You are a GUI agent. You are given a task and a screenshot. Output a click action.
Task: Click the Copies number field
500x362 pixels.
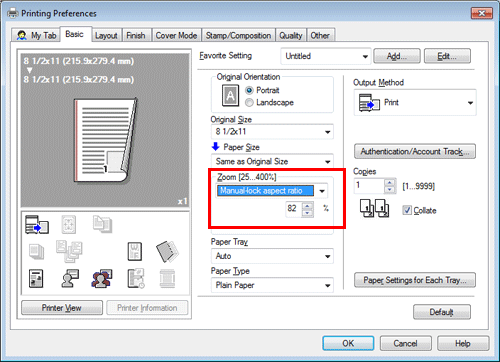(369, 186)
